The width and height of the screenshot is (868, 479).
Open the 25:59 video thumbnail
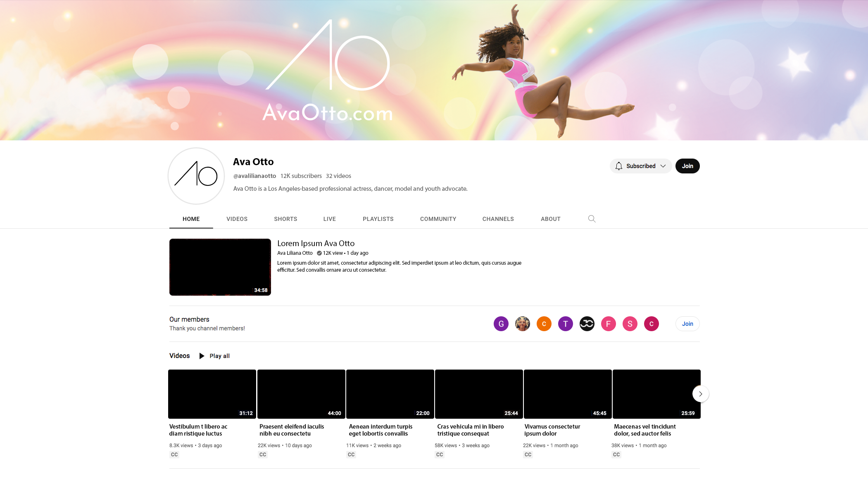coord(656,394)
